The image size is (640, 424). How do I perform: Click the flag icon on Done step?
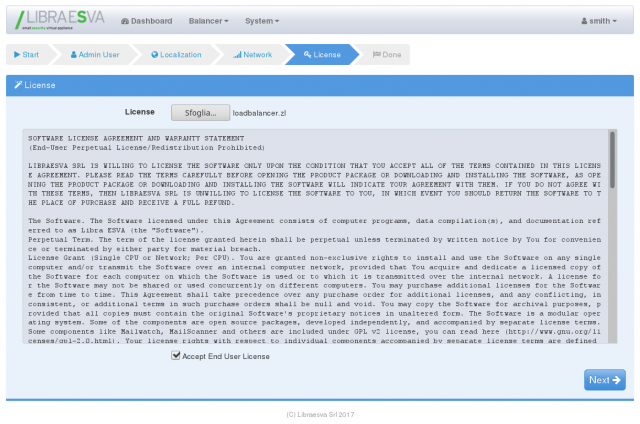coord(377,55)
